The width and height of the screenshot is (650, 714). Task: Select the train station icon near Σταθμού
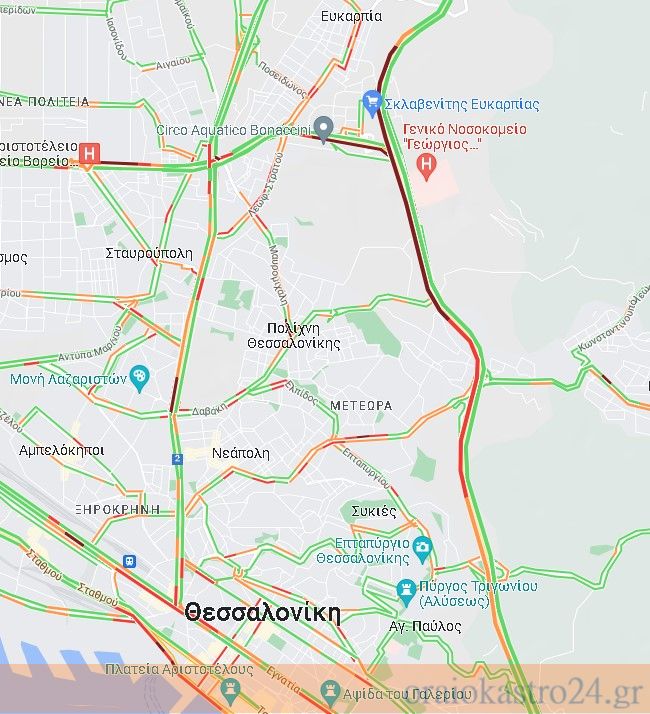pos(130,561)
